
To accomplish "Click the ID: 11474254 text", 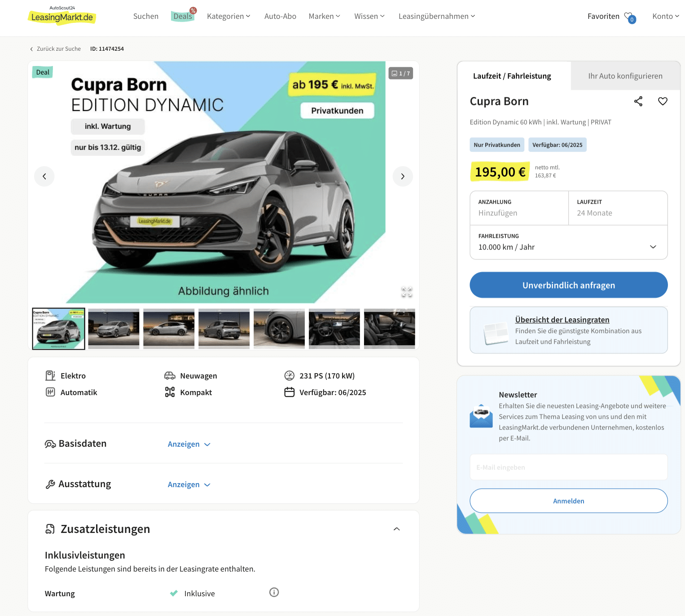I will (x=107, y=48).
